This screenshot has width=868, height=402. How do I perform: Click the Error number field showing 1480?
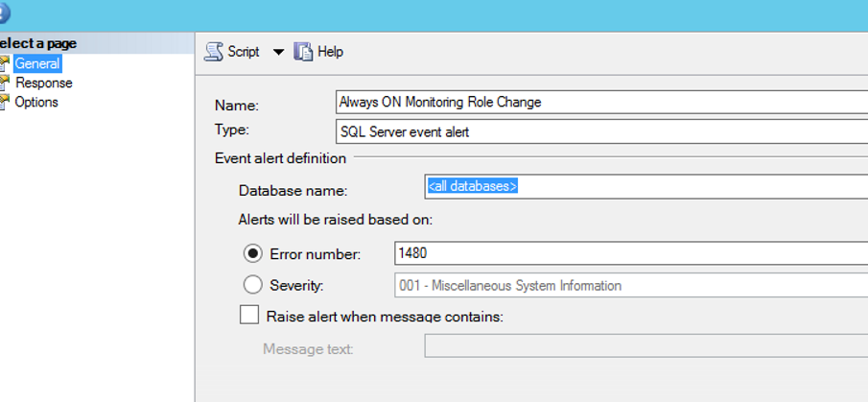point(631,253)
